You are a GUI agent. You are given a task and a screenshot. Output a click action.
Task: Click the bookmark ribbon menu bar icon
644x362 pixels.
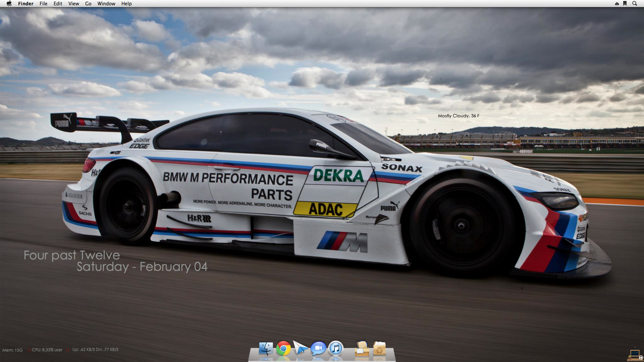click(x=625, y=3)
